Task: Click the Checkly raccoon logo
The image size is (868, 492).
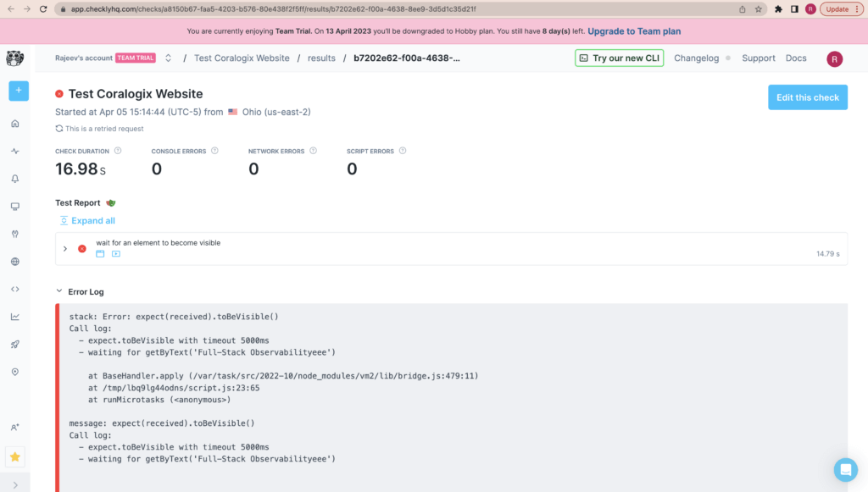Action: point(15,58)
